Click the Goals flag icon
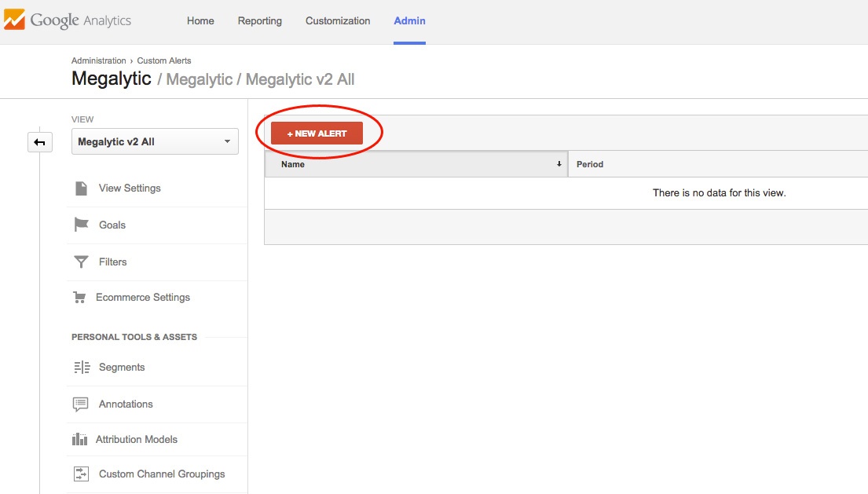The image size is (868, 494). pos(81,225)
